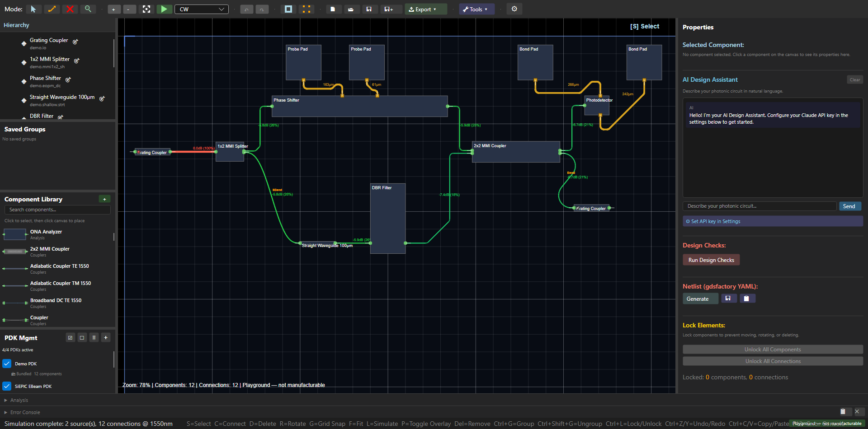Choose the red X delete mode

[70, 9]
